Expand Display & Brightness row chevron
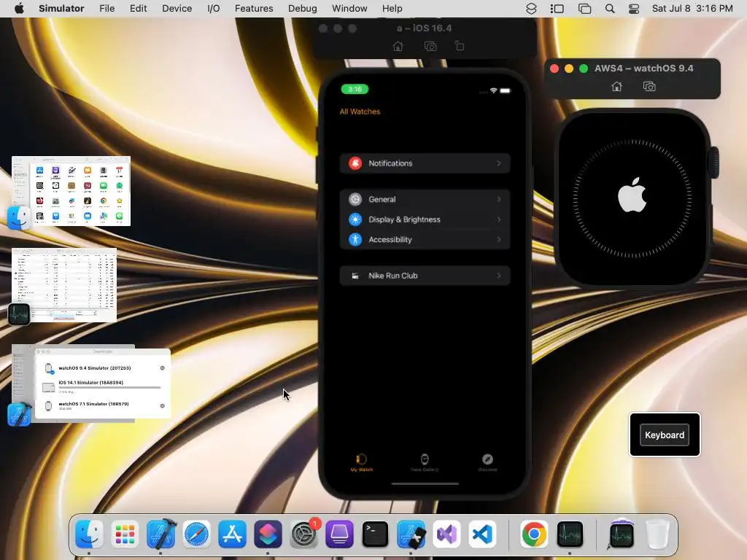 click(499, 219)
